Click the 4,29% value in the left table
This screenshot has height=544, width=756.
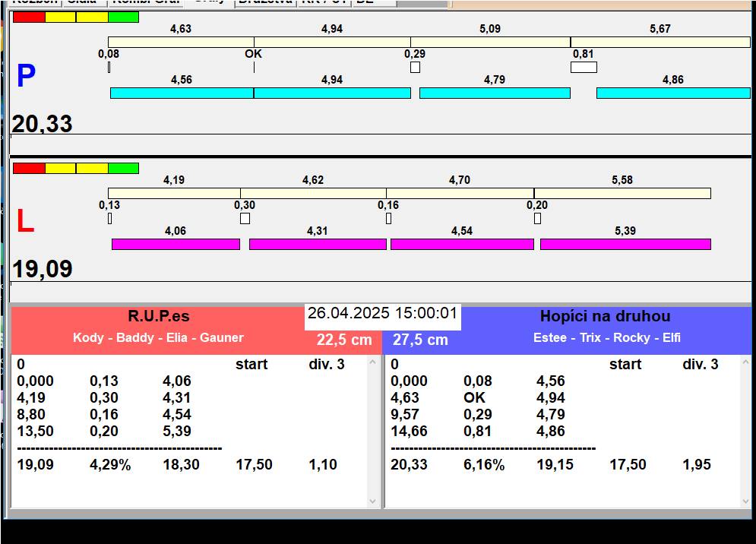110,464
